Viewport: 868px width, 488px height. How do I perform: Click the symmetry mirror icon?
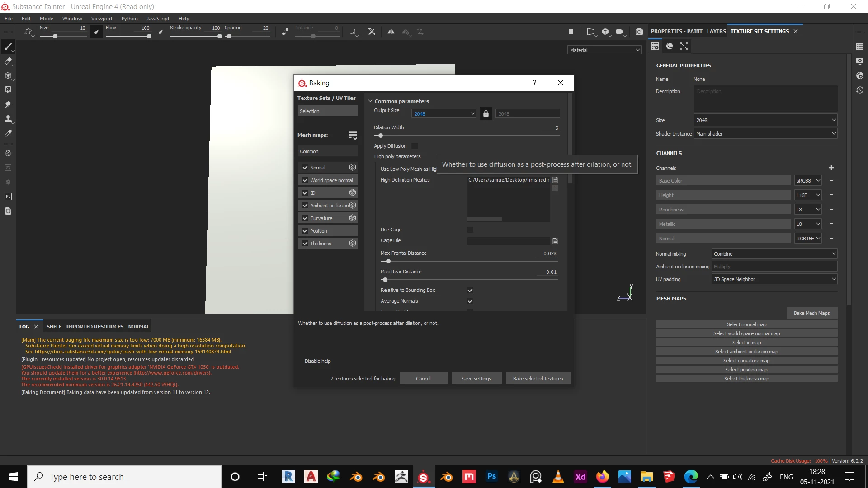pyautogui.click(x=391, y=32)
